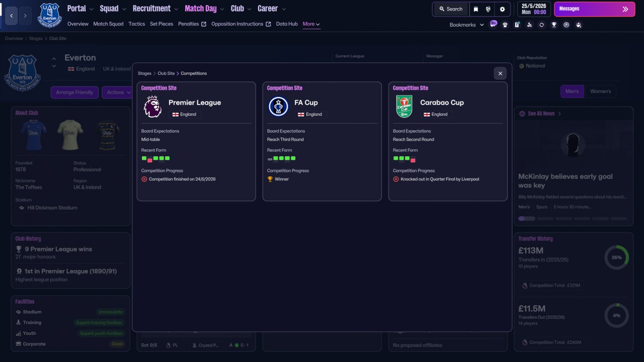Click the large Everton badge on club page
The height and width of the screenshot is (362, 644).
click(23, 73)
